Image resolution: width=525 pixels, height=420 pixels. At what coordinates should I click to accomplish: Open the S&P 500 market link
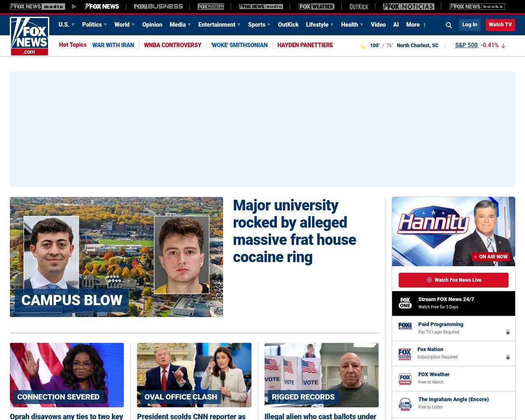click(x=467, y=45)
